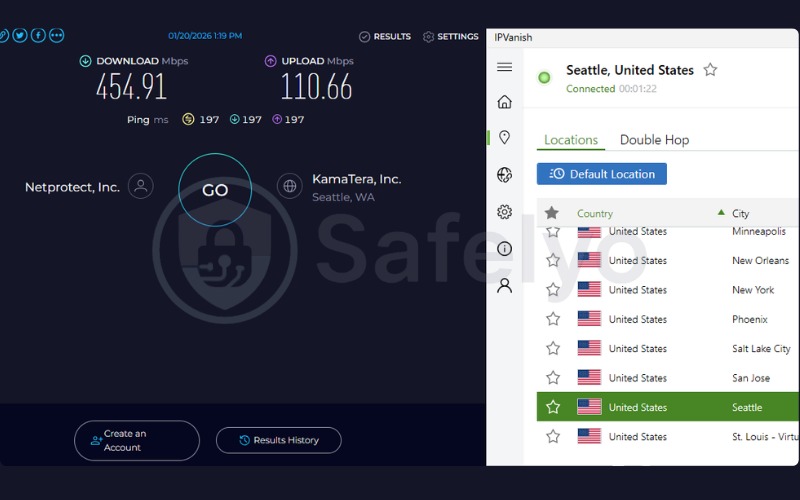800x500 pixels.
Task: Click the Netprotect, Inc. provider name
Action: 72,187
